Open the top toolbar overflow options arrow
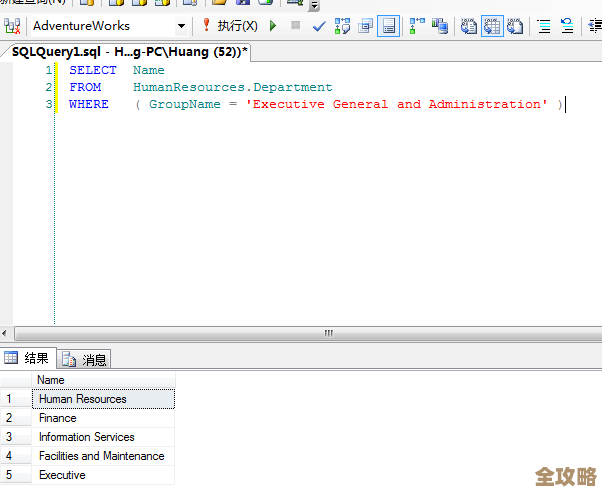 coord(314,5)
